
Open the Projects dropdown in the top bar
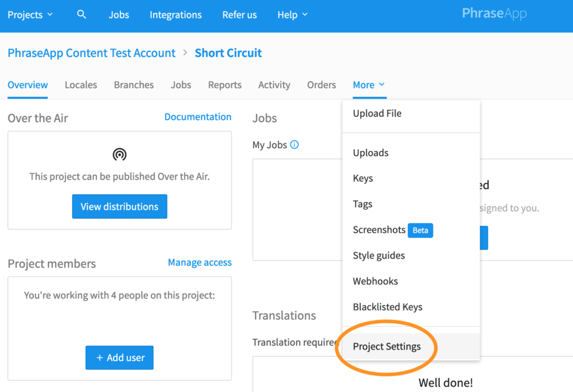(30, 15)
